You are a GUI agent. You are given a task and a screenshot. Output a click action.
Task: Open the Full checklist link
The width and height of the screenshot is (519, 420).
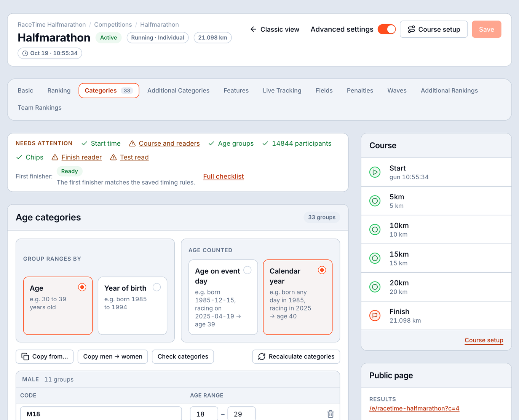pos(224,177)
